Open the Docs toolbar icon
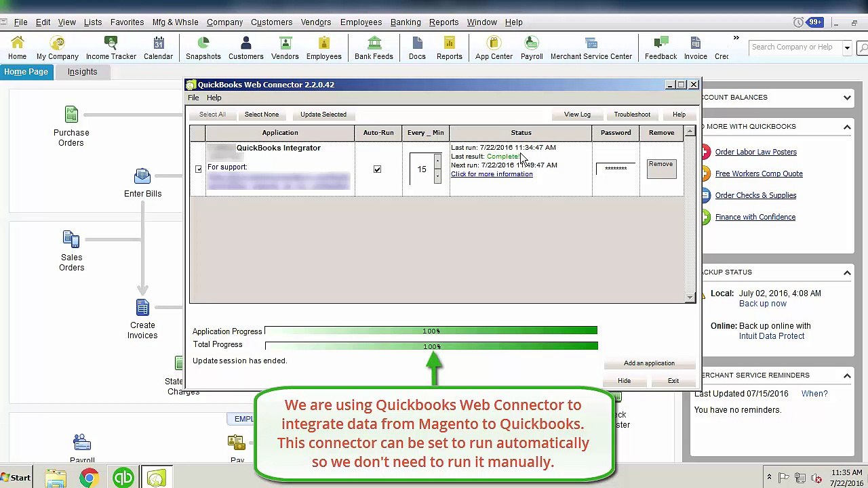The image size is (868, 488). pos(417,48)
